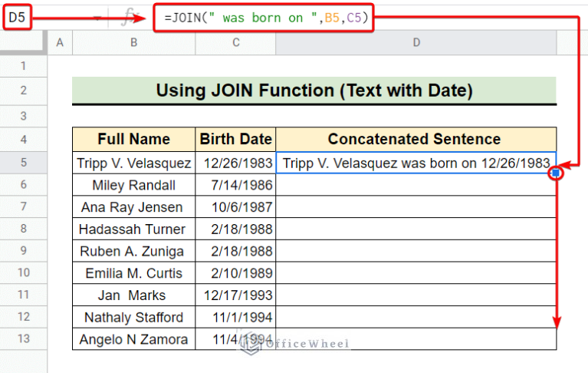The width and height of the screenshot is (588, 373).
Task: Click the Concatenated Sentence header cell
Action: (416, 140)
